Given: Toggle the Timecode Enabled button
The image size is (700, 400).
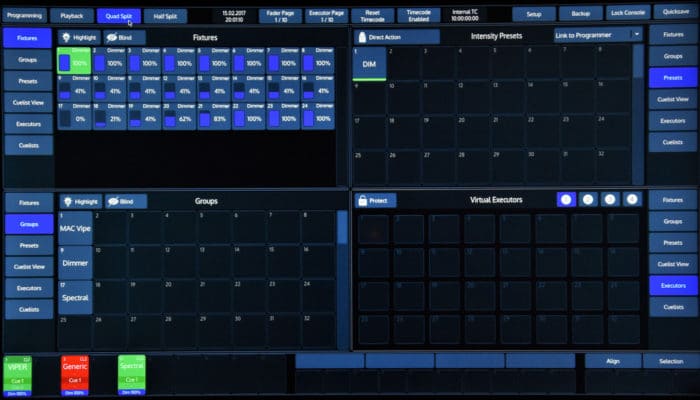Looking at the screenshot, I should 417,15.
